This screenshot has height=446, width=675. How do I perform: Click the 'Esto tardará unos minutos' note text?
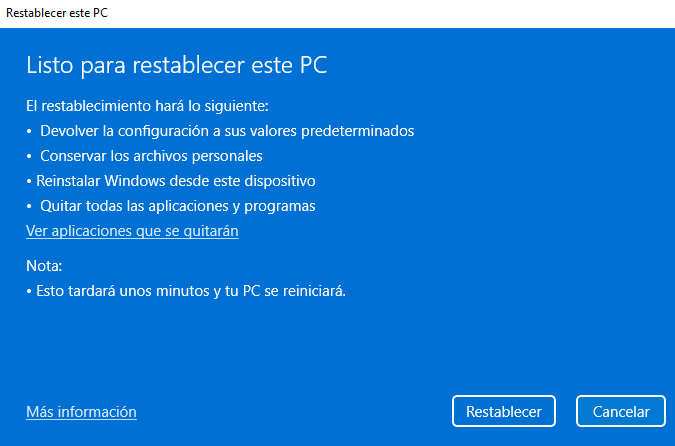[191, 291]
